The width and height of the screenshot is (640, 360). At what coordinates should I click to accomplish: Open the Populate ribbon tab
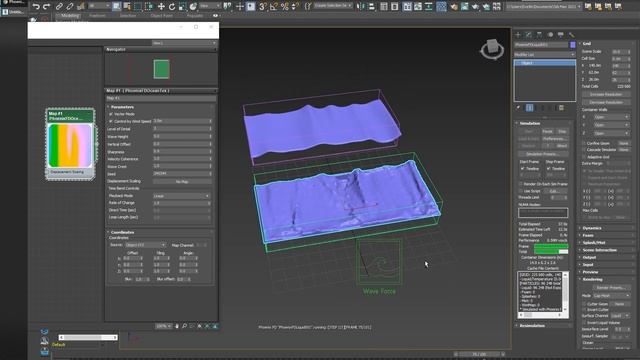[195, 16]
